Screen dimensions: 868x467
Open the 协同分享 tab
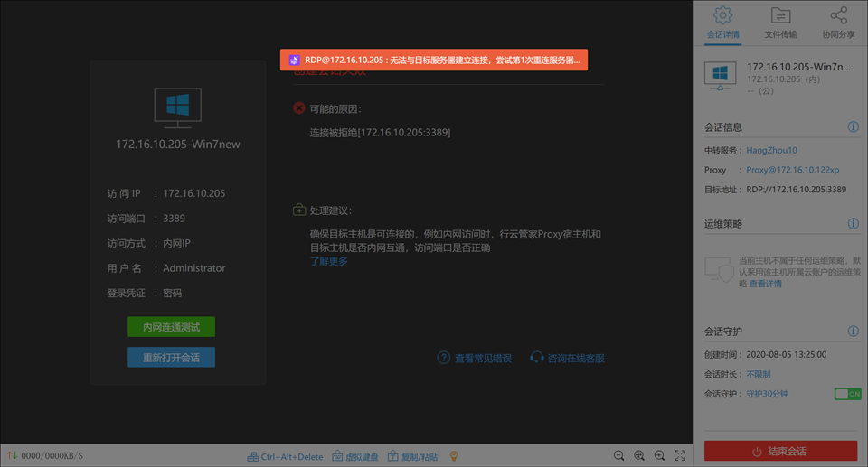click(838, 23)
